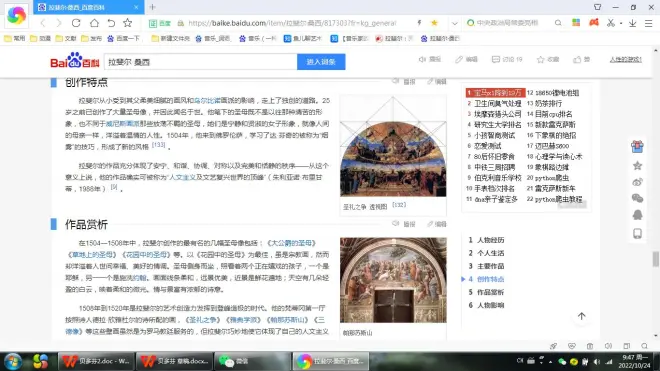
Task: Click the browser address bar URL
Action: (292, 23)
